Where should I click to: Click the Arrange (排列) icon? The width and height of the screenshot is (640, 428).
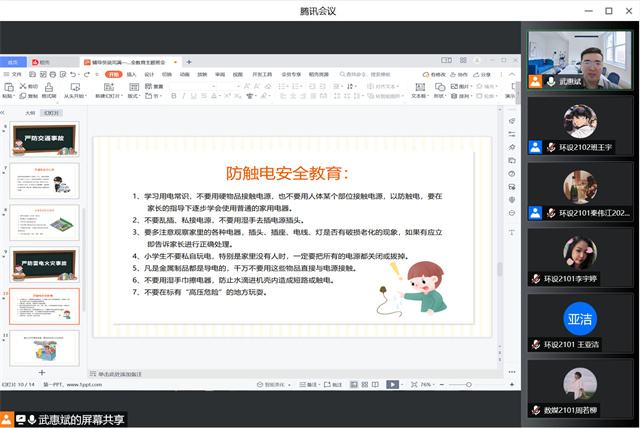[454, 96]
